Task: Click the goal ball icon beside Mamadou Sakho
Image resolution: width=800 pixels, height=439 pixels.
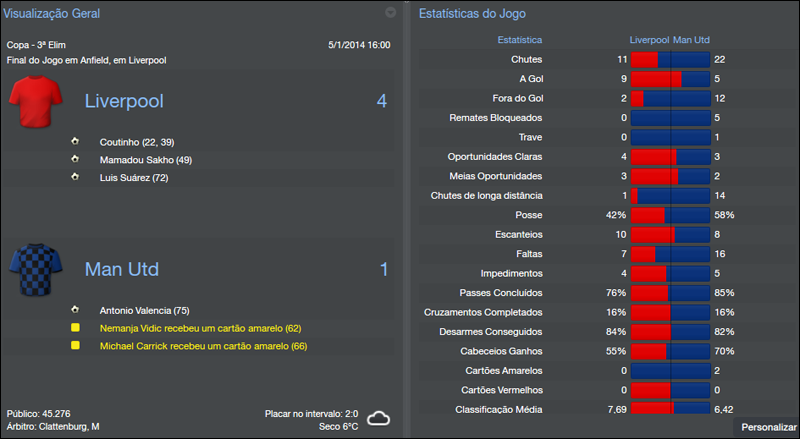Action: click(x=74, y=159)
